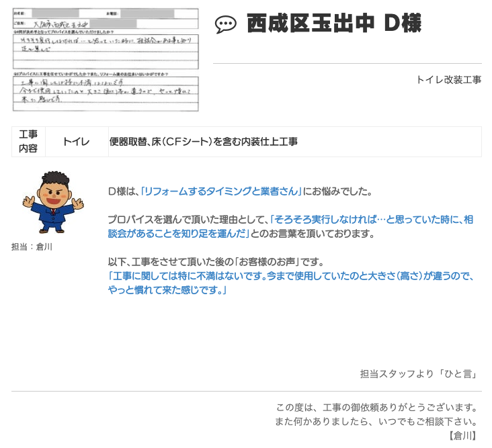This screenshot has width=492, height=448.
Task: Click the 担当:倉川 caption under the mascot
Action: pyautogui.click(x=32, y=247)
